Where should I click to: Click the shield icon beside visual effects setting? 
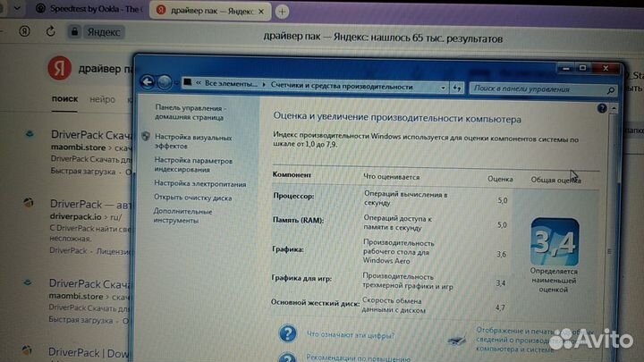pos(146,136)
